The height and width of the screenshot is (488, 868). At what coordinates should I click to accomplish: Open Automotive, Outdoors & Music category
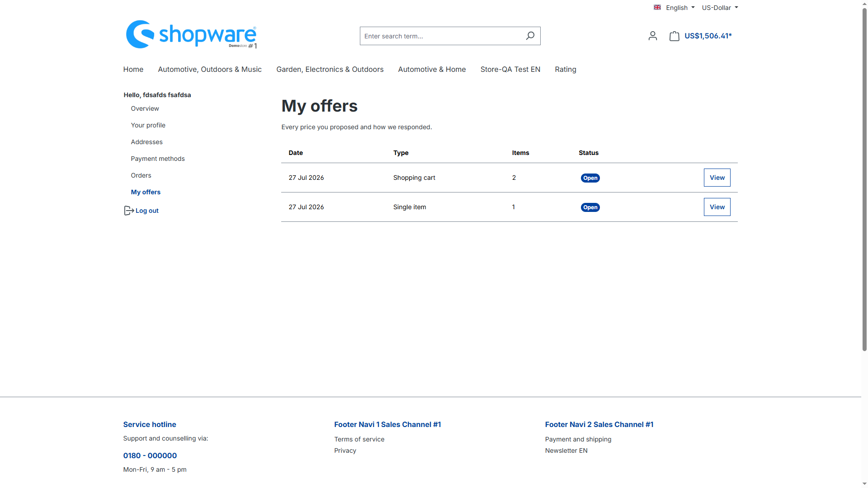tap(210, 69)
